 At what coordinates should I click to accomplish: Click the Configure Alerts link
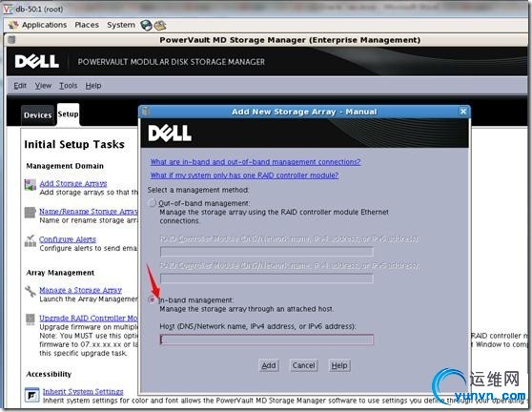click(68, 239)
